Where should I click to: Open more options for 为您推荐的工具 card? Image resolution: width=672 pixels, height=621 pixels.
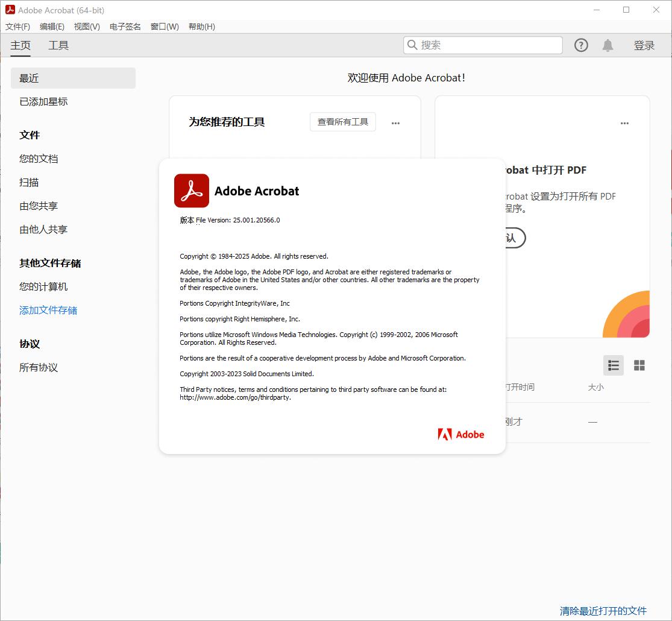click(395, 122)
